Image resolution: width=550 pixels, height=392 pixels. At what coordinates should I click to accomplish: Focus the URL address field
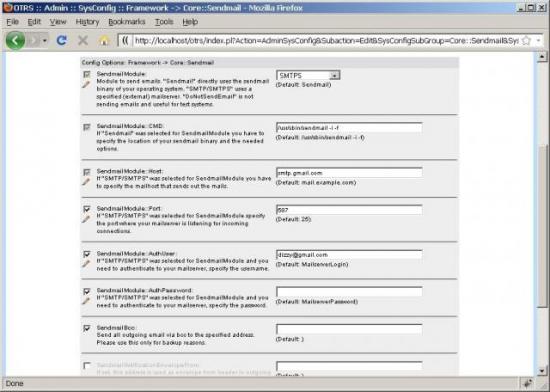coord(326,41)
